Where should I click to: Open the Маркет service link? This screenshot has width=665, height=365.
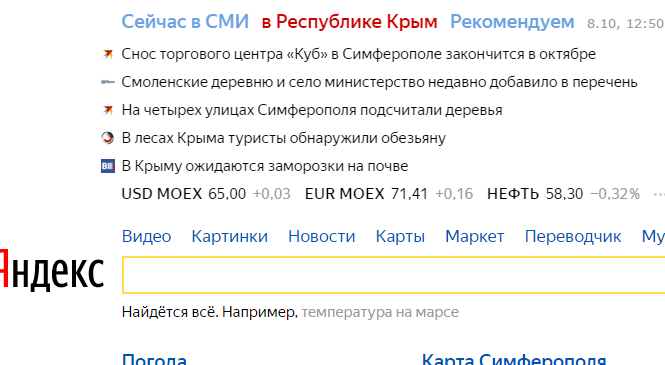475,236
